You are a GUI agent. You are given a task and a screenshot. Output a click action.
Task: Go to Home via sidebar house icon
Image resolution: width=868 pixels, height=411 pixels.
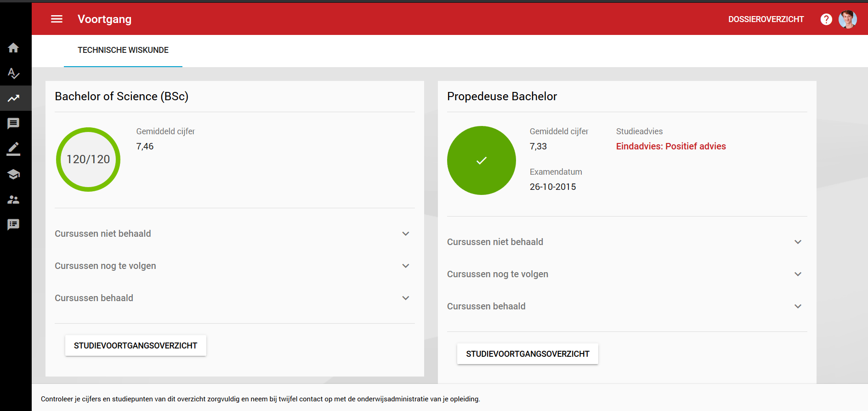pyautogui.click(x=13, y=48)
